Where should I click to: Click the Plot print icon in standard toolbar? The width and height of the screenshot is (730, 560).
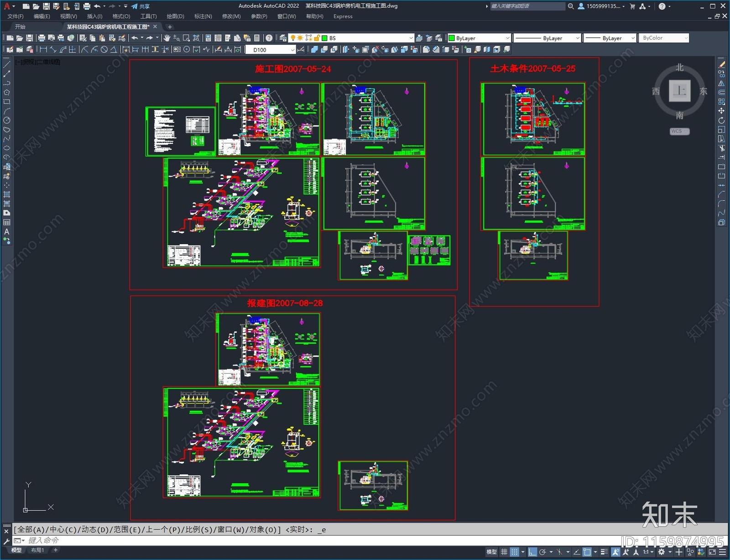tap(42, 38)
